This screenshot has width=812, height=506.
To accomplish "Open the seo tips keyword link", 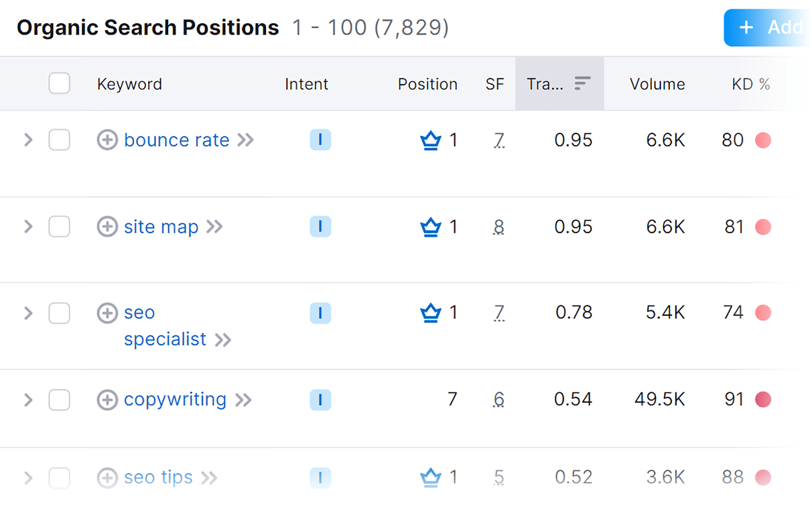I will (x=158, y=478).
